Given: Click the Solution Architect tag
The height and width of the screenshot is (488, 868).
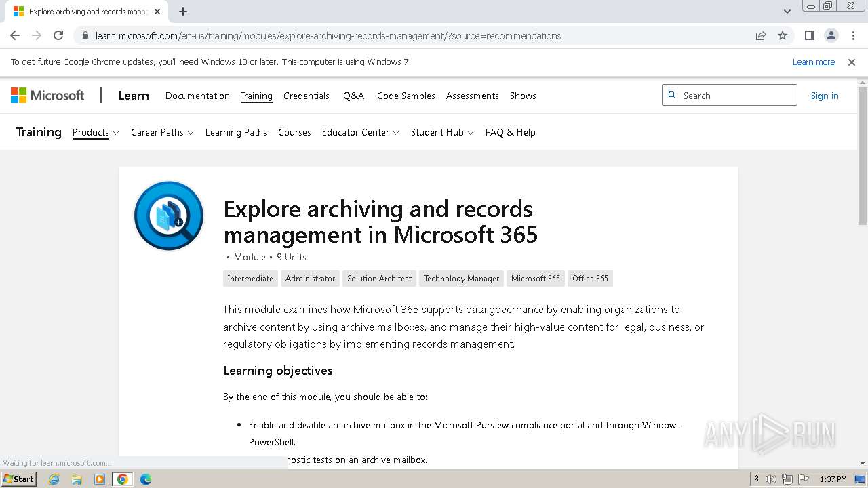Looking at the screenshot, I should (x=379, y=279).
